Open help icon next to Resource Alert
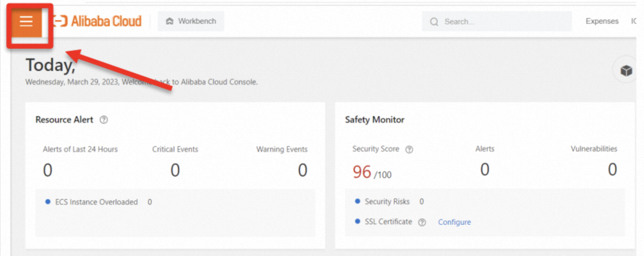Viewport: 644px width, 256px height. pyautogui.click(x=104, y=120)
